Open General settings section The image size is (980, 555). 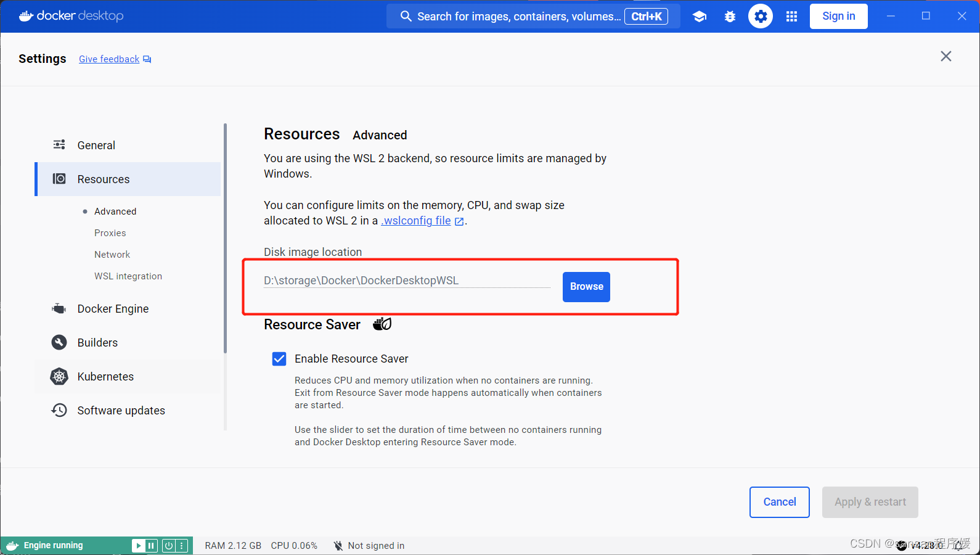click(129, 145)
